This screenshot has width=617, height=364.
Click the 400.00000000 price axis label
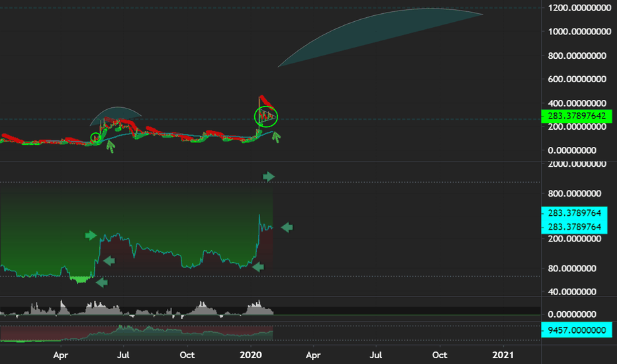(577, 103)
